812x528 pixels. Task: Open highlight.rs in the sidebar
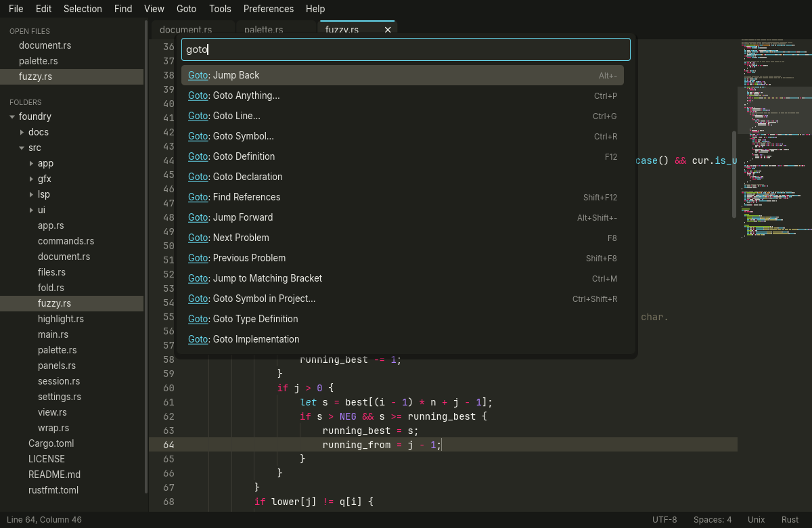click(x=72, y=319)
